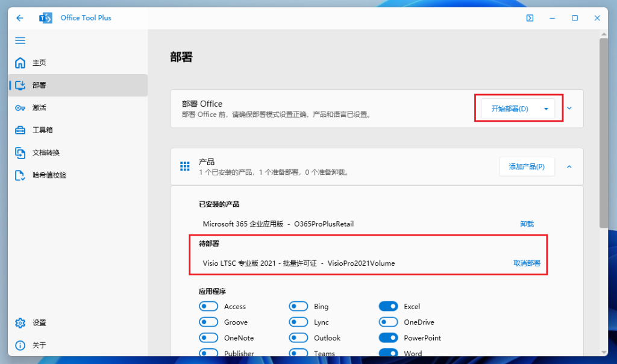Click the Office Tool Plus logo icon
This screenshot has height=364, width=617.
[46, 17]
